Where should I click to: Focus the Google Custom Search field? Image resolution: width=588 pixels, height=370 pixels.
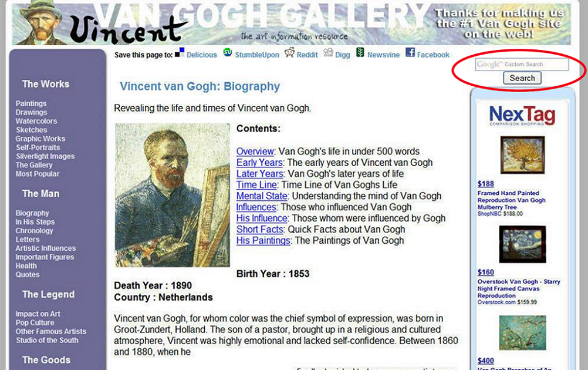[522, 64]
